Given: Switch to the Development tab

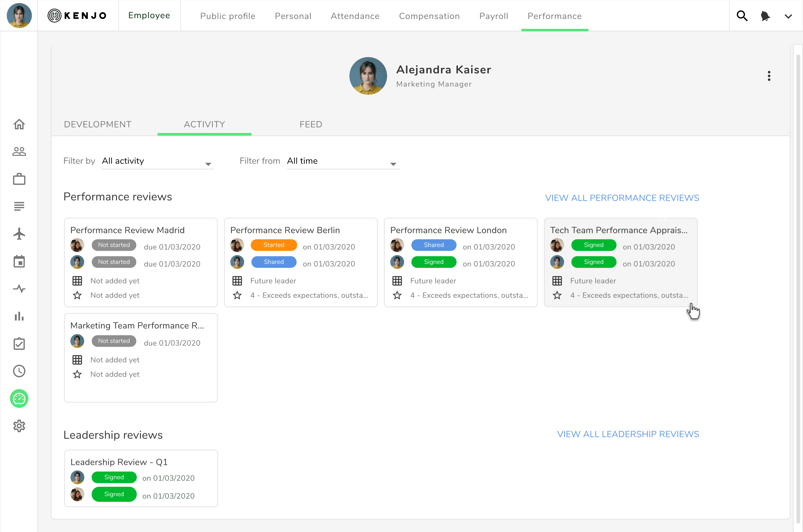Looking at the screenshot, I should point(98,125).
